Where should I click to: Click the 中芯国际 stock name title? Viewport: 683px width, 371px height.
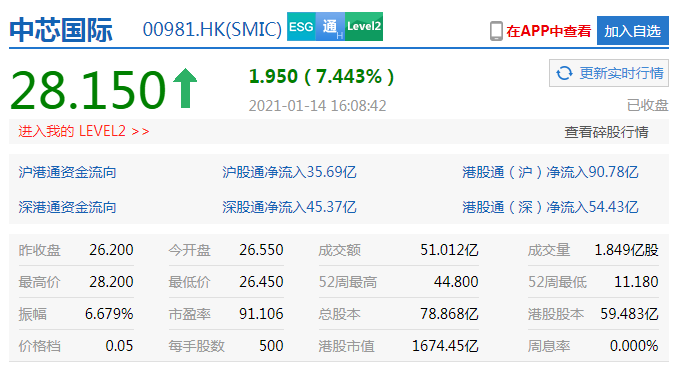[61, 30]
